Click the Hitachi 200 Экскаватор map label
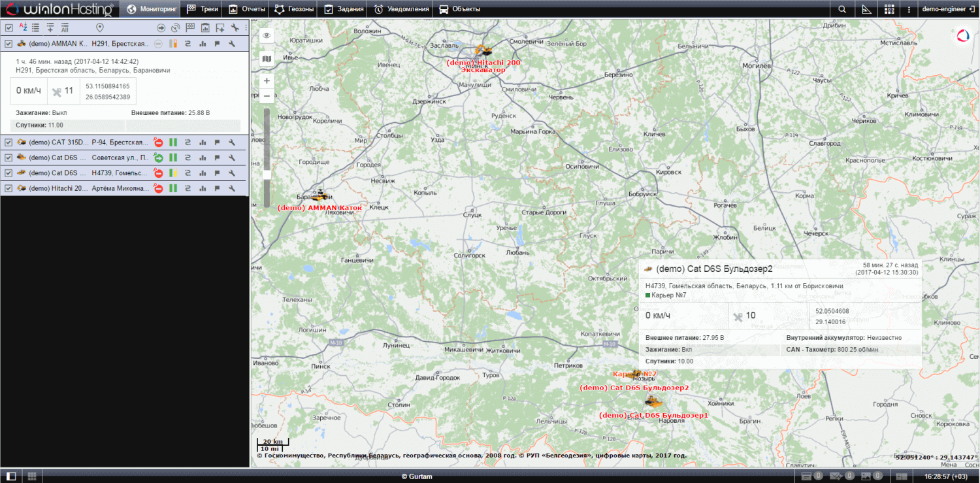Viewport: 980px width, 483px height. pos(483,66)
